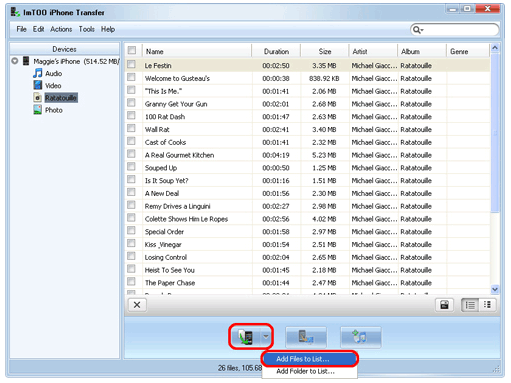This screenshot has width=511, height=383.
Task: Select Video in the device tree
Action: 53,86
